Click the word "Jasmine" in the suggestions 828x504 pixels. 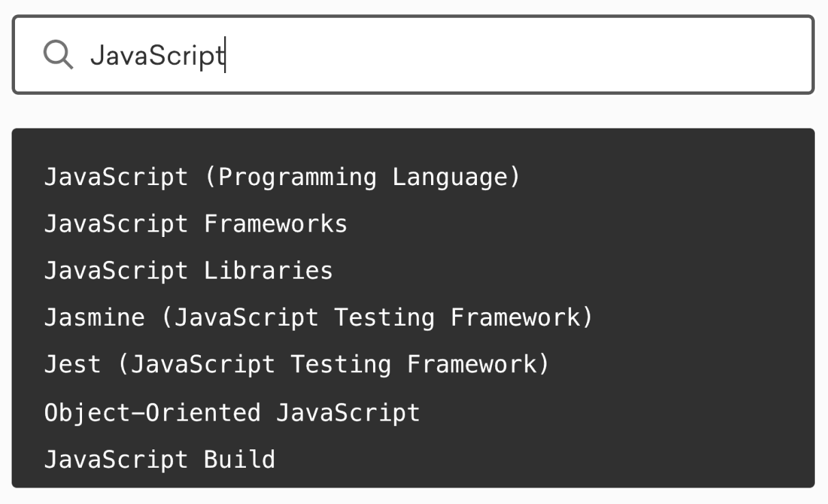94,318
